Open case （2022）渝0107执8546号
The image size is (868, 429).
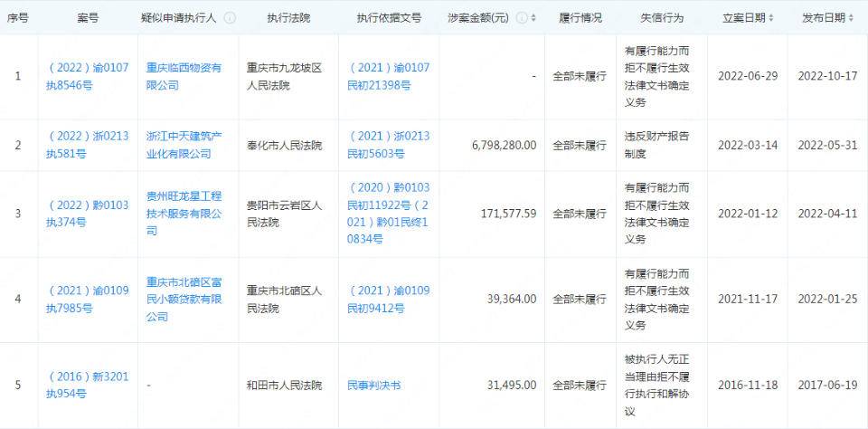pyautogui.click(x=88, y=77)
